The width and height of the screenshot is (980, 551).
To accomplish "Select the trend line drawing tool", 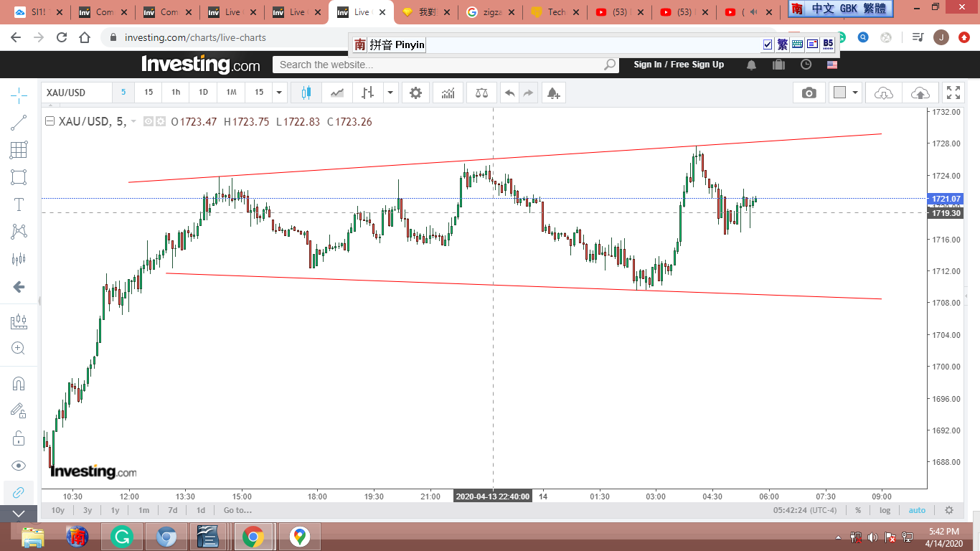I will 19,123.
